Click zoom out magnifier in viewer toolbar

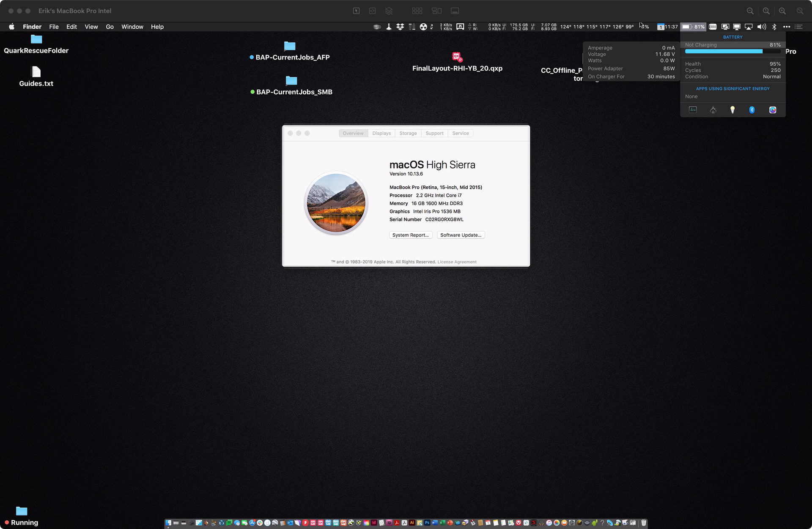750,11
